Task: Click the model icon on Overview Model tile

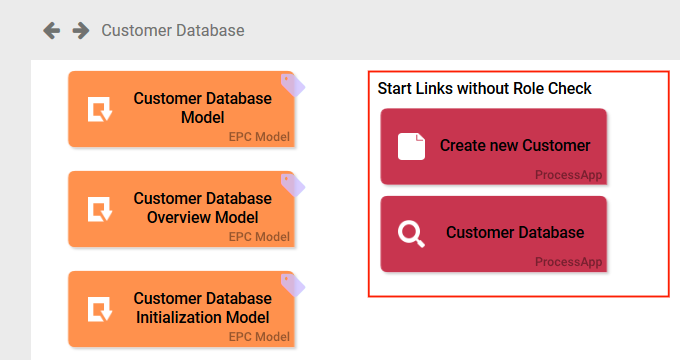Action: click(100, 209)
